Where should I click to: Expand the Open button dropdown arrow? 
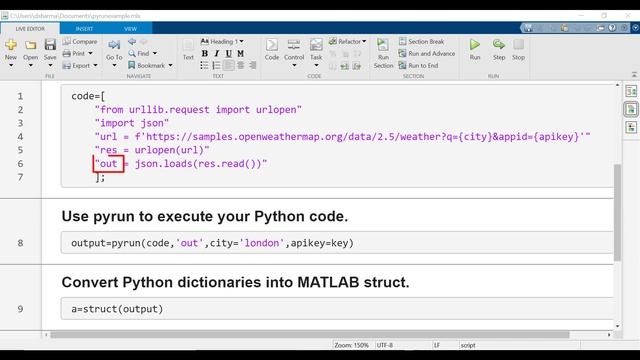30,66
